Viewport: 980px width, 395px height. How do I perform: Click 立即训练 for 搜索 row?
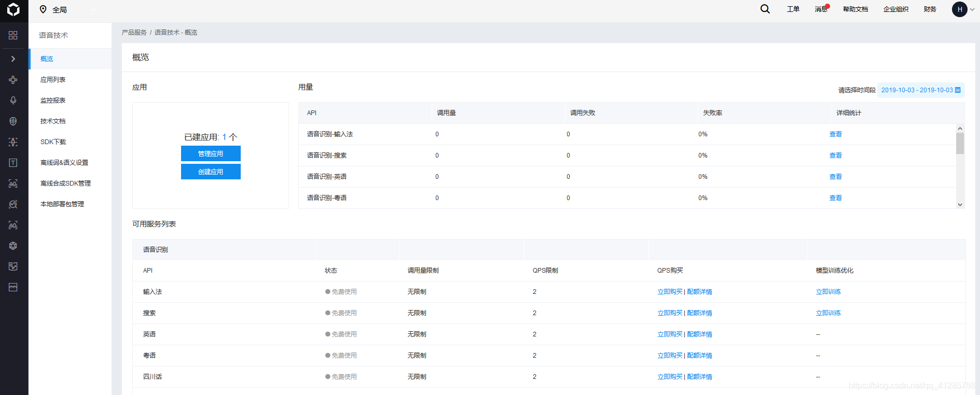pos(829,313)
